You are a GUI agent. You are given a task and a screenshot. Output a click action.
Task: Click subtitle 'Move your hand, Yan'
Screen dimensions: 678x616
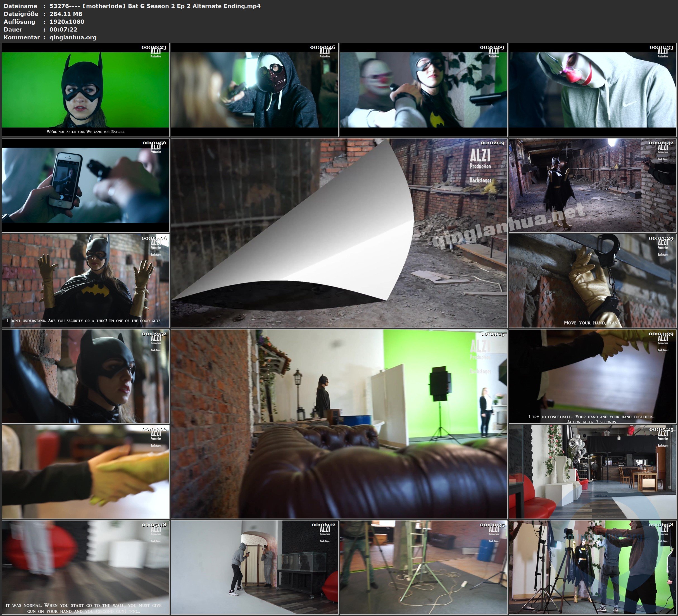click(x=591, y=323)
